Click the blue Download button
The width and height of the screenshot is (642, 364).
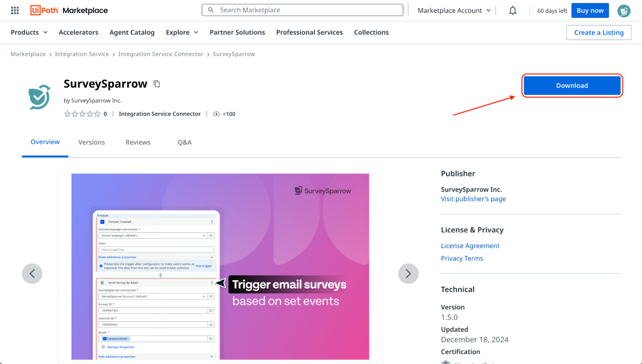pyautogui.click(x=572, y=85)
